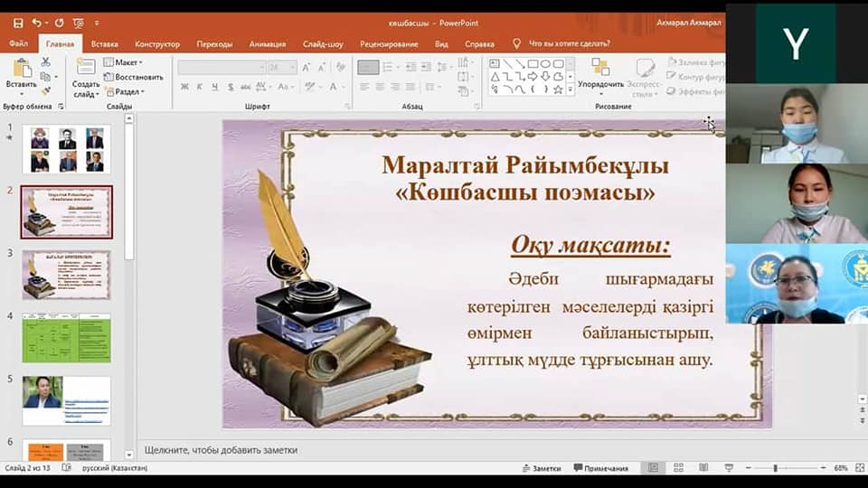Click the Восстановить reset button
The width and height of the screenshot is (868, 488).
(133, 77)
